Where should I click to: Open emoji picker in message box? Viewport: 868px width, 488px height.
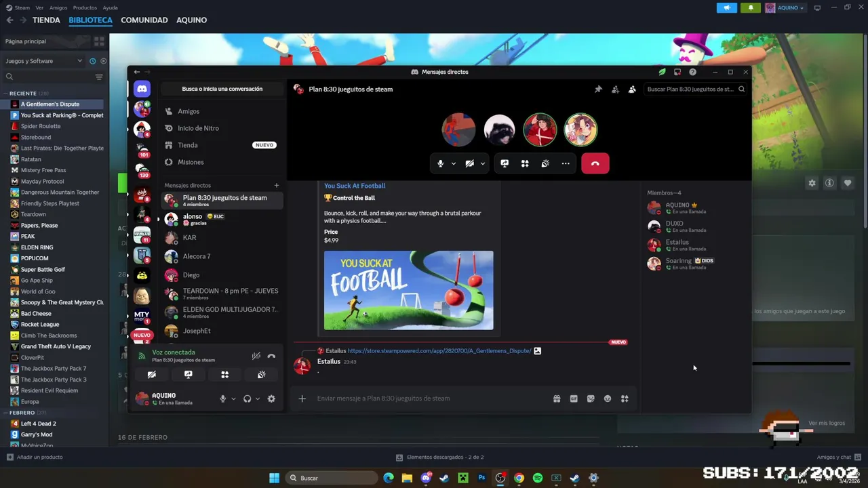(608, 399)
